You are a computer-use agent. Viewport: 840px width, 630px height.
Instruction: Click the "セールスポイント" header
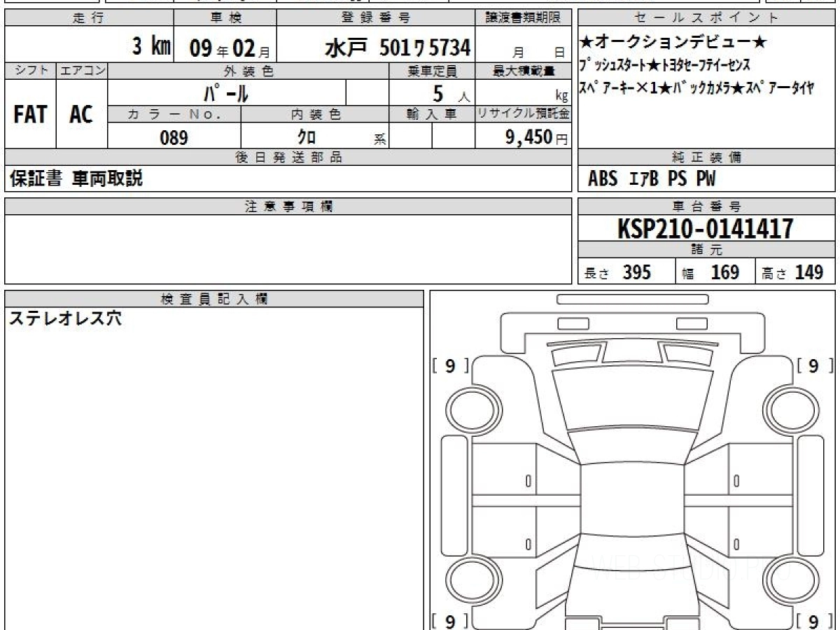click(x=707, y=18)
